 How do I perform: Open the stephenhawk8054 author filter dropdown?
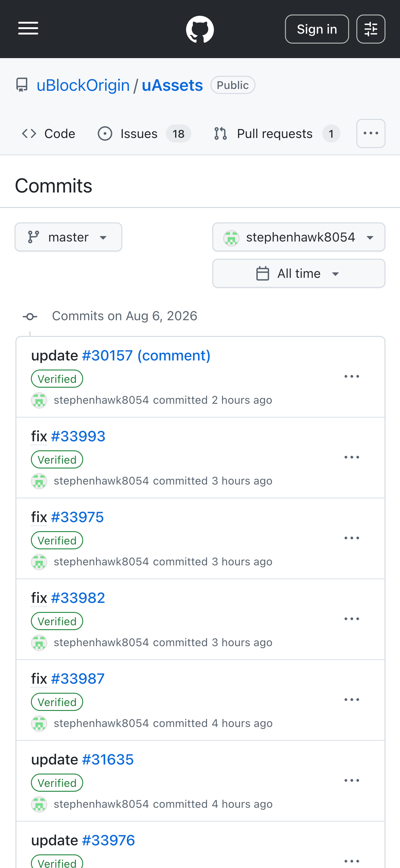click(x=298, y=237)
